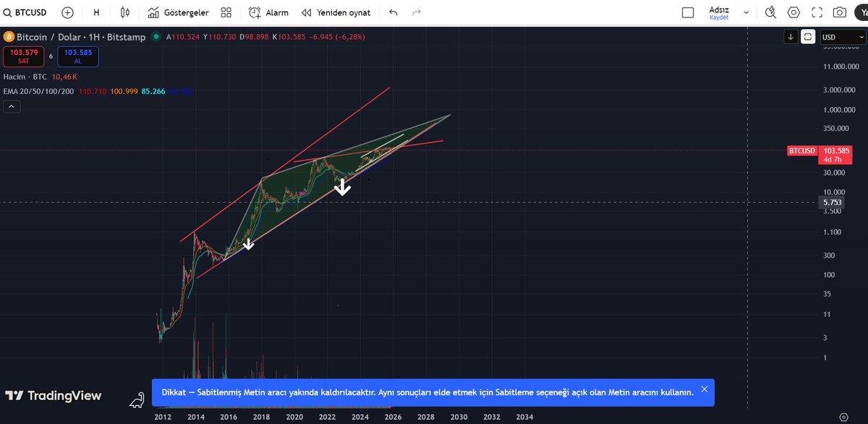Viewport: 868px width, 424px height.
Task: Open chart settings via gear icon
Action: (793, 12)
